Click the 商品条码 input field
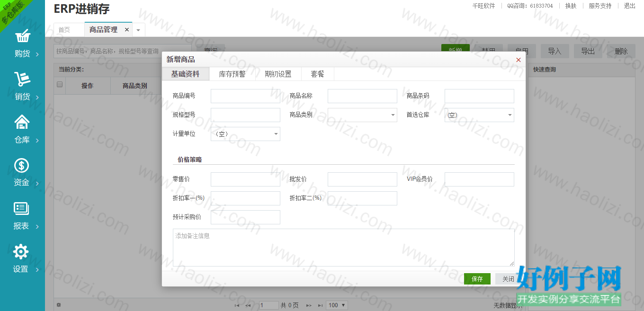This screenshot has height=311, width=644. 479,96
